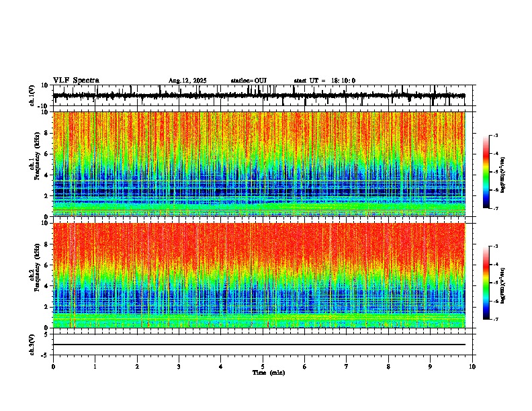Click the '0' tick on the time axis
Image resolution: width=532 pixels, height=411 pixels.
(x=53, y=367)
